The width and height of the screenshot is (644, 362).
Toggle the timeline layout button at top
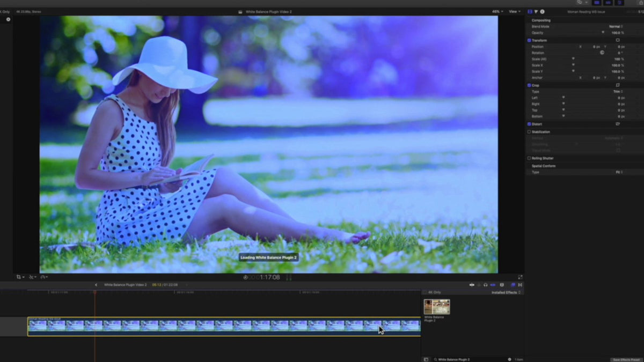click(608, 2)
